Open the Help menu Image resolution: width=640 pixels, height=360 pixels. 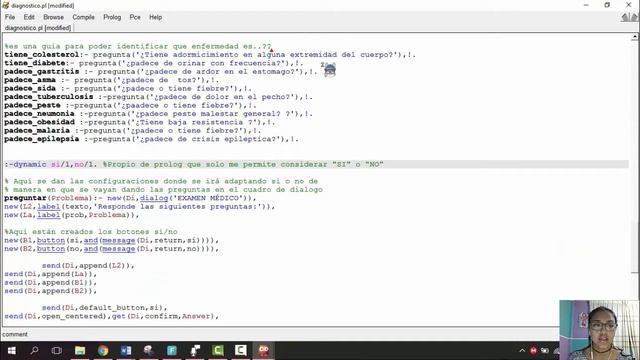coord(156,17)
